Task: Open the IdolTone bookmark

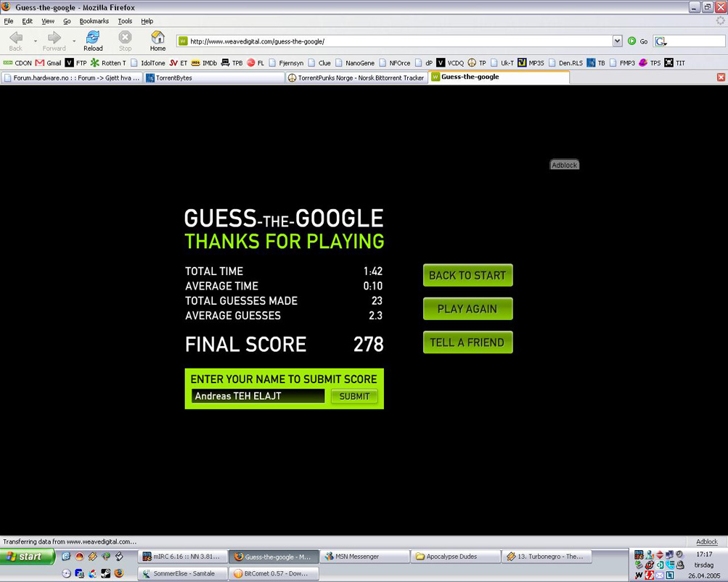Action: [x=148, y=62]
